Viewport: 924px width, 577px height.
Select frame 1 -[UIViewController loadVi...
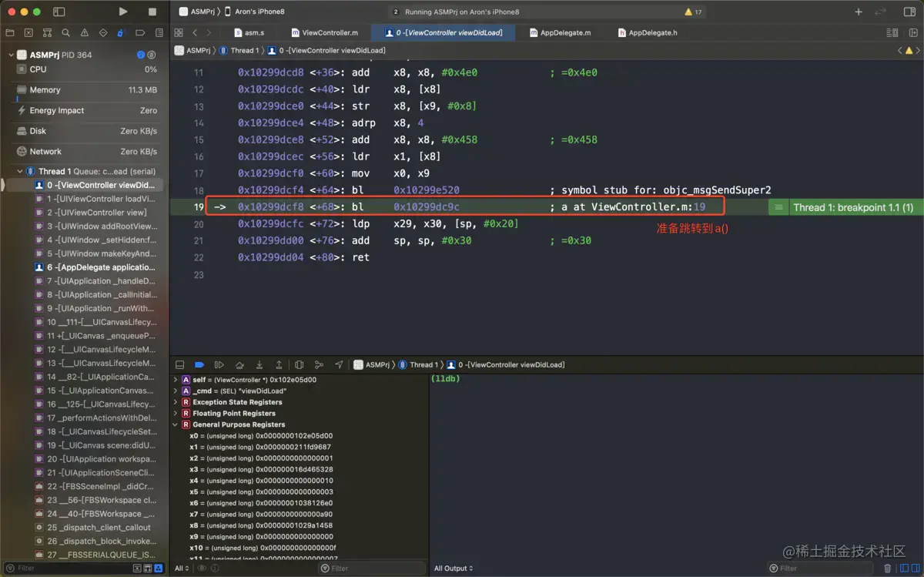(x=95, y=199)
